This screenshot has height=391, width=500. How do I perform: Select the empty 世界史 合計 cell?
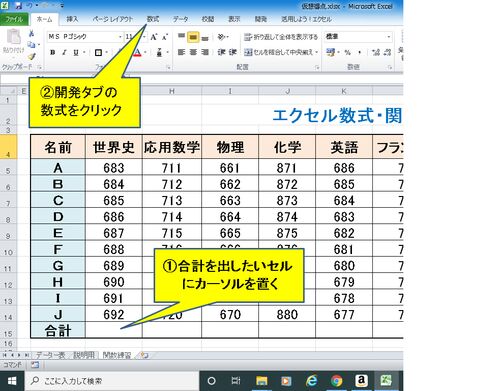point(114,330)
